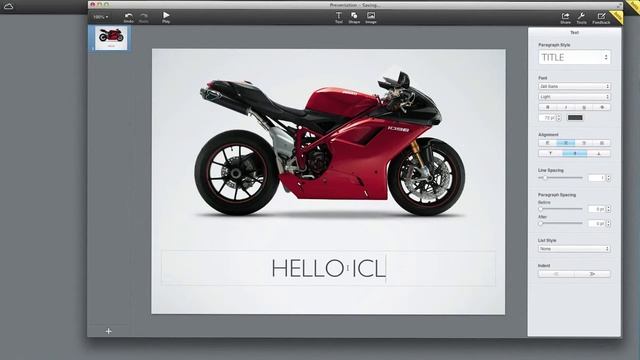Toggle italic text formatting
Image resolution: width=640 pixels, height=360 pixels.
point(566,107)
